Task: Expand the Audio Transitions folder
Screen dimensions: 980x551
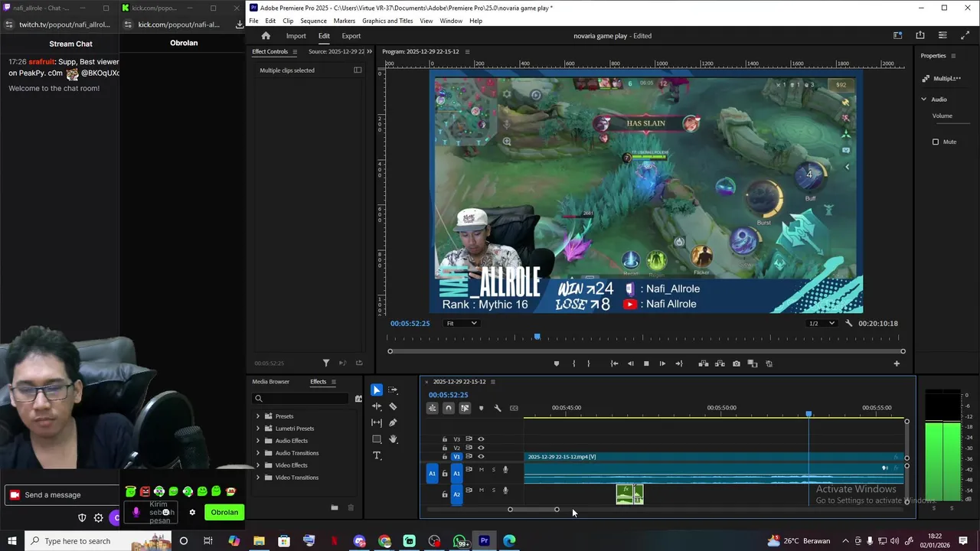Action: click(258, 453)
